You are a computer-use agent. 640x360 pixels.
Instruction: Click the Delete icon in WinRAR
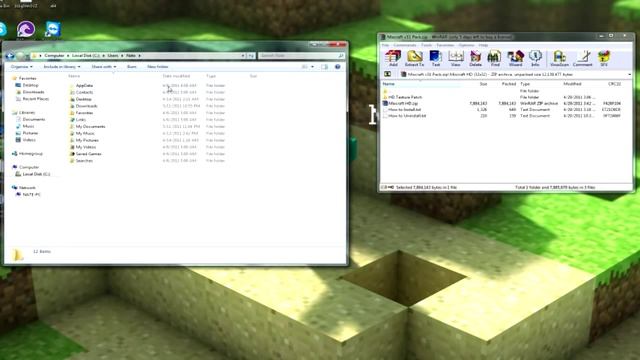[x=475, y=58]
